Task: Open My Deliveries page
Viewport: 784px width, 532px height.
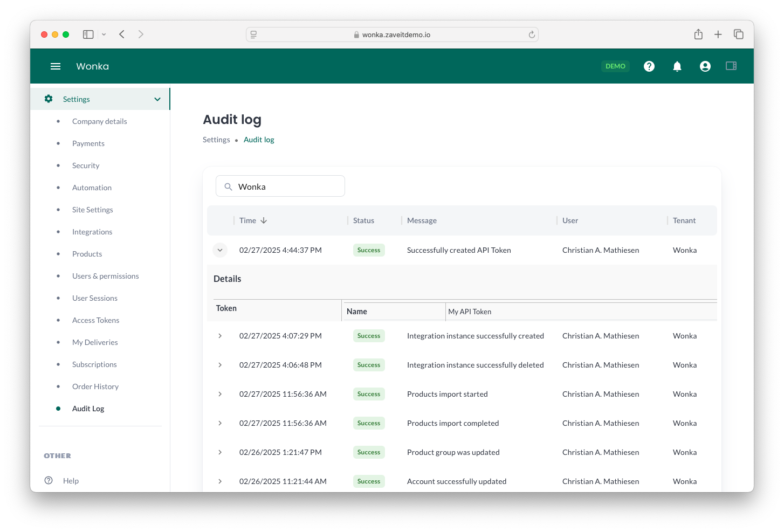Action: tap(95, 342)
